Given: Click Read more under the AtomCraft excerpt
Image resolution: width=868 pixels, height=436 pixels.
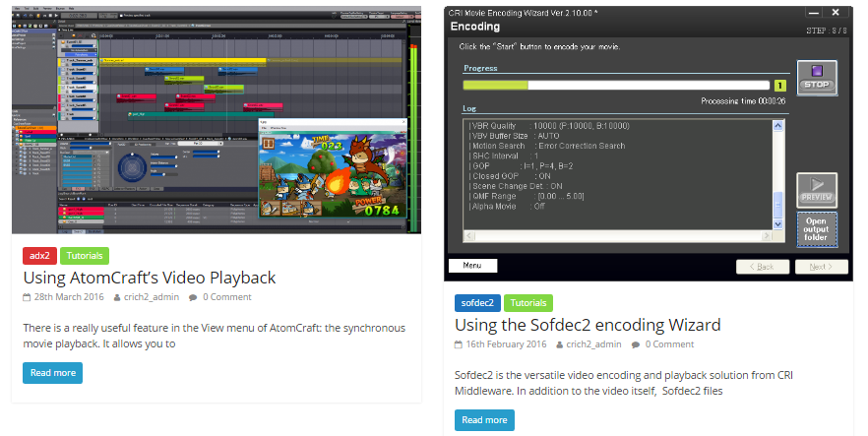Looking at the screenshot, I should [52, 373].
